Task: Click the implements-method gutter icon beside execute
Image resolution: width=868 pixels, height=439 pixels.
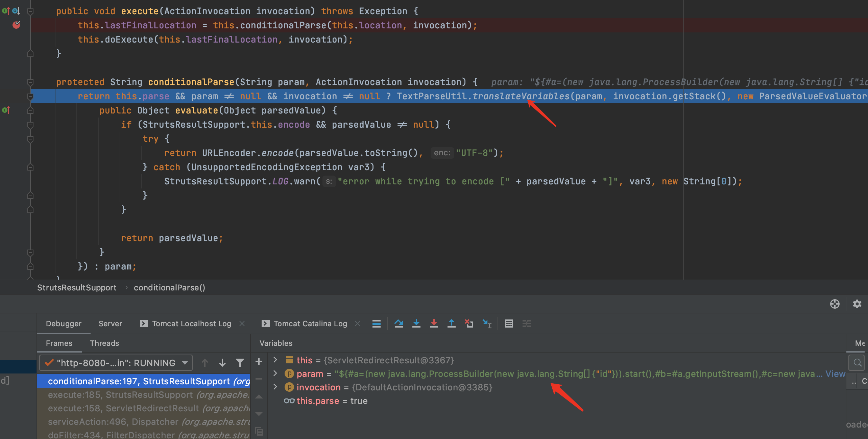Action: [x=6, y=11]
